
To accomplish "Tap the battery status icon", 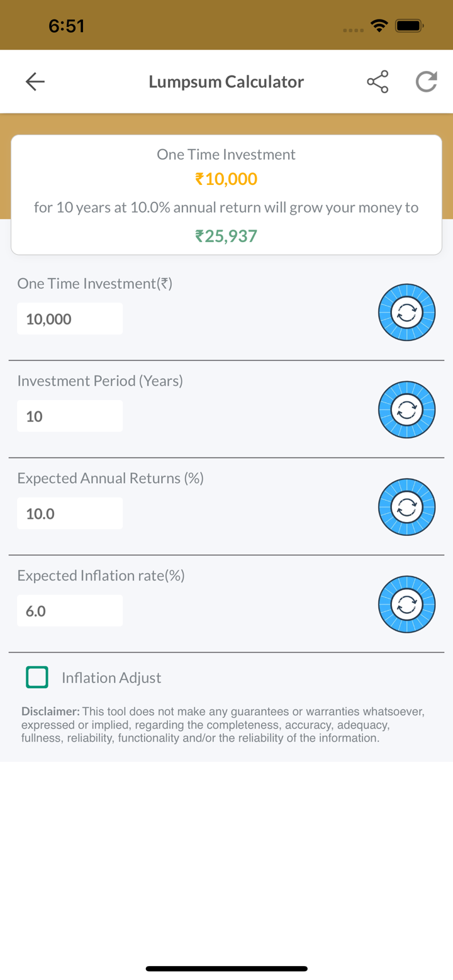I will pos(409,26).
